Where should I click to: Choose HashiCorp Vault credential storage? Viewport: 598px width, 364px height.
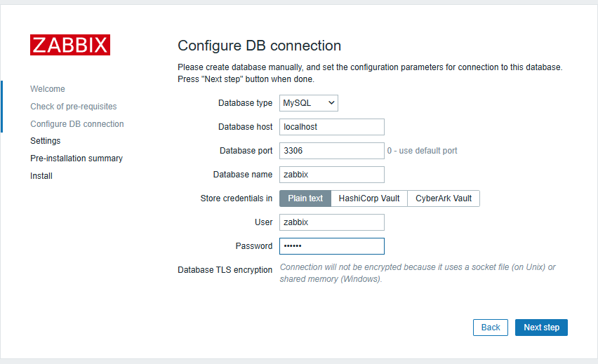point(369,198)
